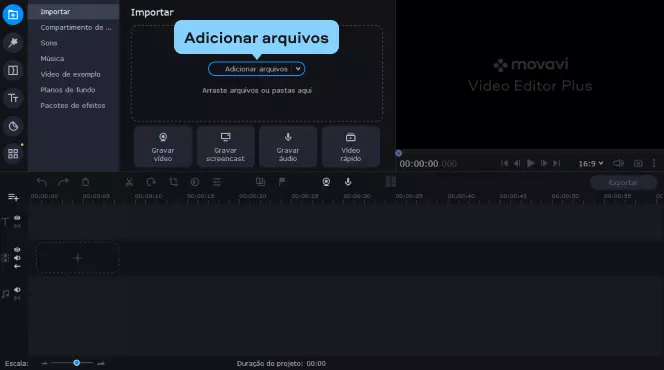Open the 16:9 aspect ratio dropdown
Image resolution: width=664 pixels, height=370 pixels.
(x=591, y=163)
